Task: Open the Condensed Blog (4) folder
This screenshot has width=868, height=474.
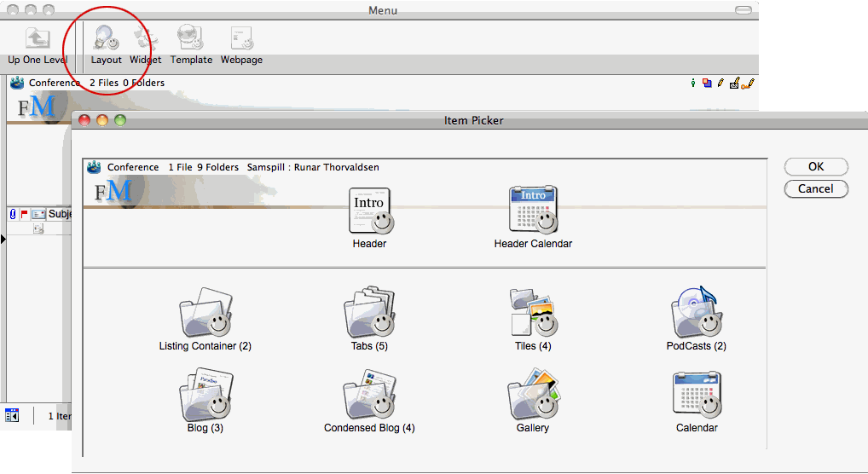Action: 369,395
